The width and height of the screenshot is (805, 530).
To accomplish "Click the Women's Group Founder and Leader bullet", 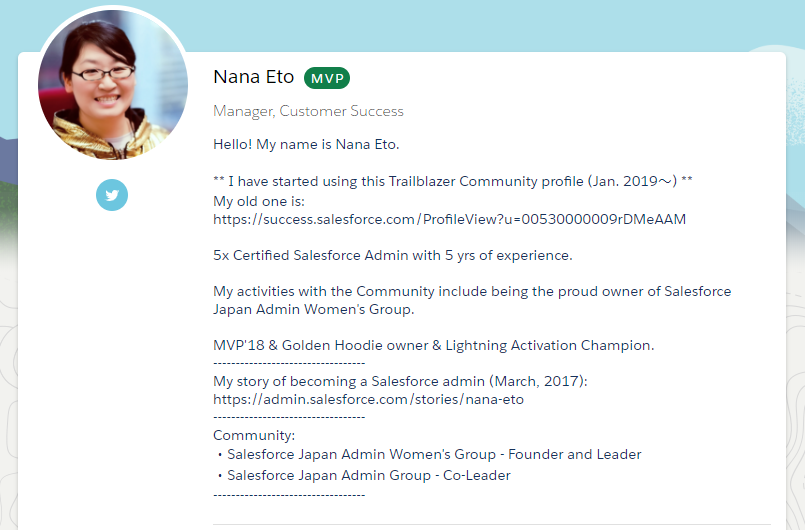I will pos(434,454).
